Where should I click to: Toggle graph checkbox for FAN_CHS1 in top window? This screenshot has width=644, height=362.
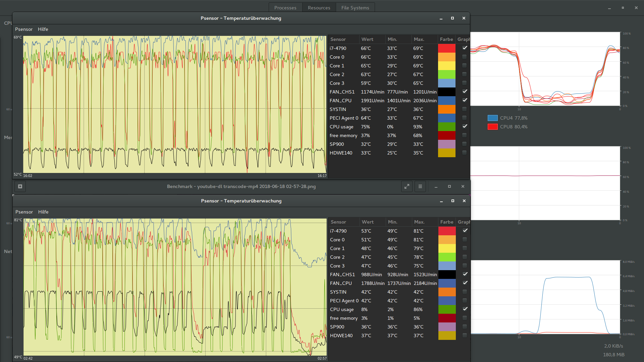(x=465, y=92)
